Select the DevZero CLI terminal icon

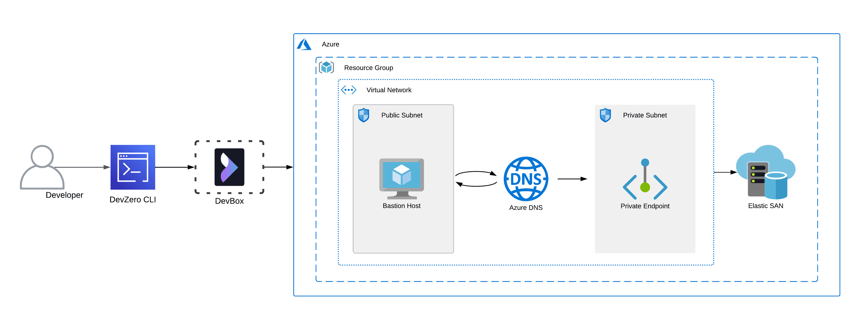point(133,167)
